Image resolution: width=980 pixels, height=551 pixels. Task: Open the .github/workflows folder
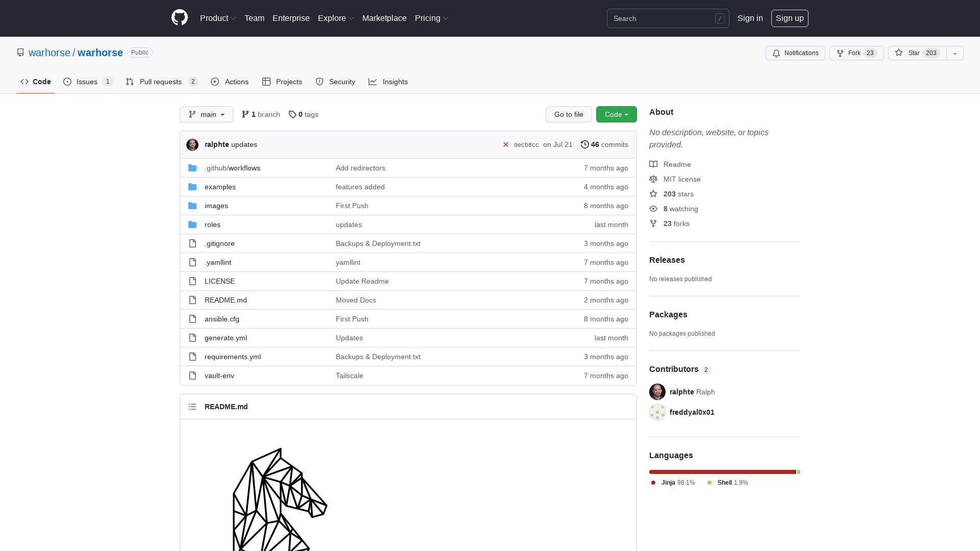pyautogui.click(x=232, y=168)
